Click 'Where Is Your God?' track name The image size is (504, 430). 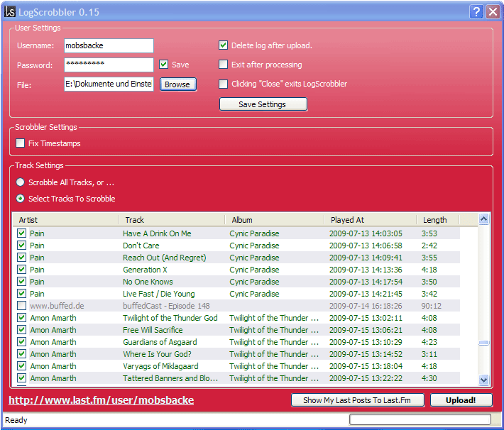(157, 354)
